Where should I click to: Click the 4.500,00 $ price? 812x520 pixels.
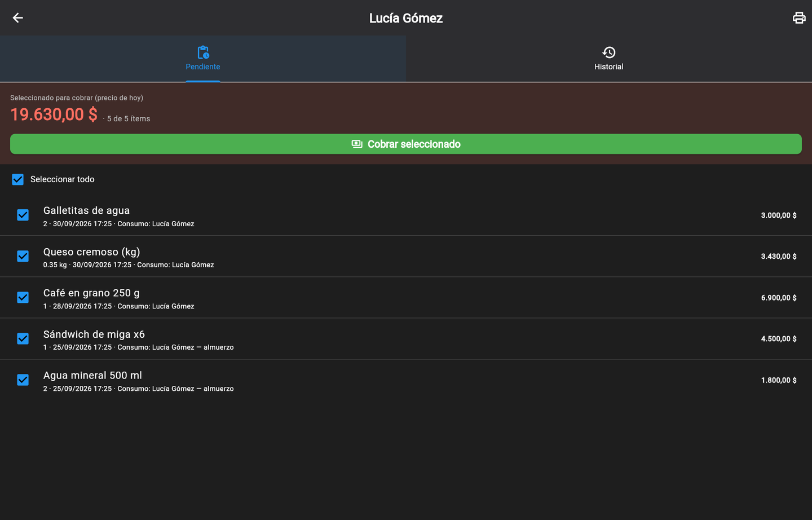(779, 339)
